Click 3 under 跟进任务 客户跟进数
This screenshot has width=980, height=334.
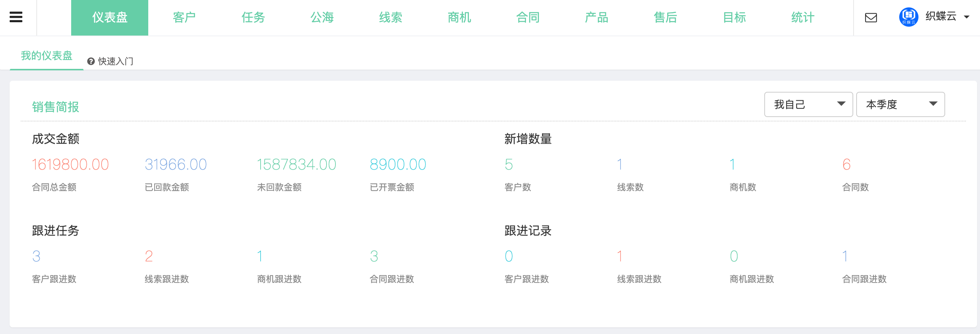pos(36,257)
